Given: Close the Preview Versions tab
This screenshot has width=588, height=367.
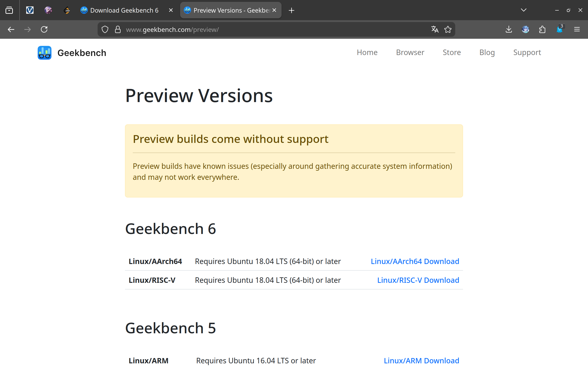Looking at the screenshot, I should [x=274, y=10].
